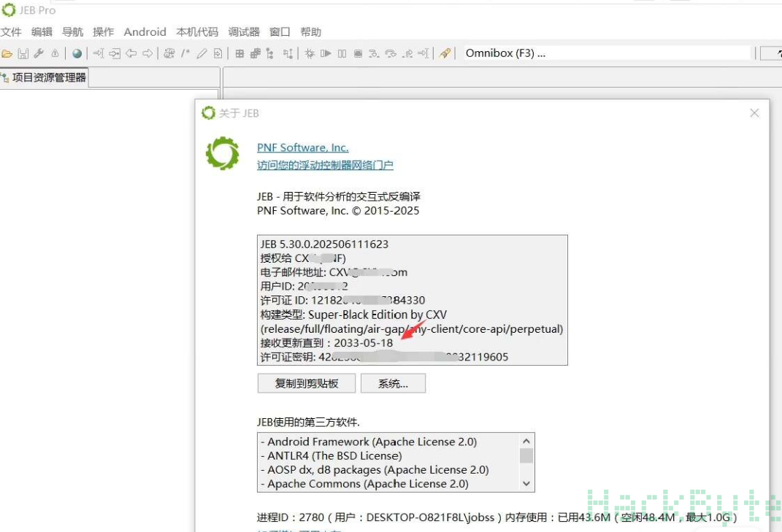Open the 调试器 menu
The image size is (782, 532).
click(x=244, y=32)
